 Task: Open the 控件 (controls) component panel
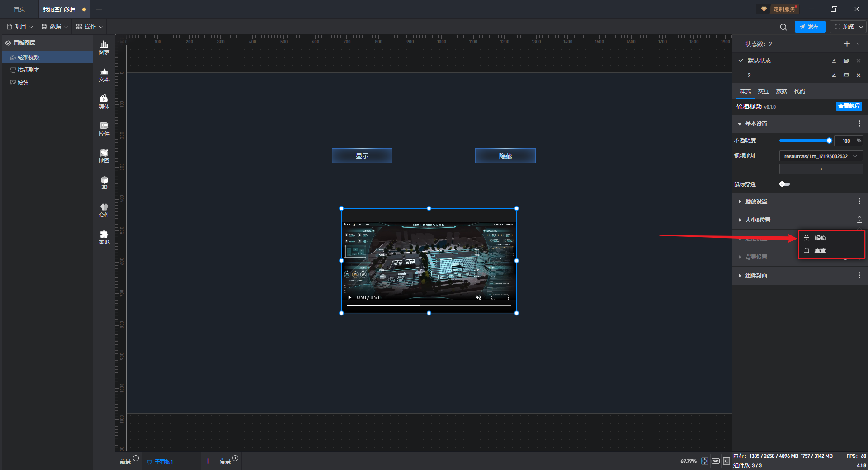104,129
